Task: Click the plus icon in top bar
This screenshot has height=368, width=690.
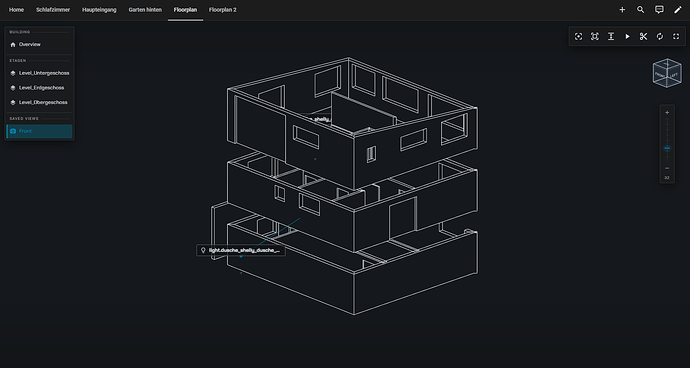Action: click(622, 10)
